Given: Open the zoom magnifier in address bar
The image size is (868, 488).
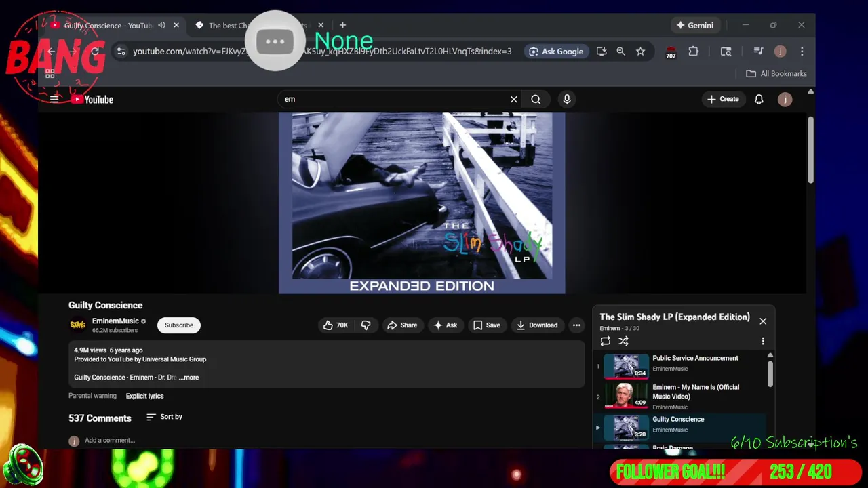Looking at the screenshot, I should pyautogui.click(x=620, y=52).
